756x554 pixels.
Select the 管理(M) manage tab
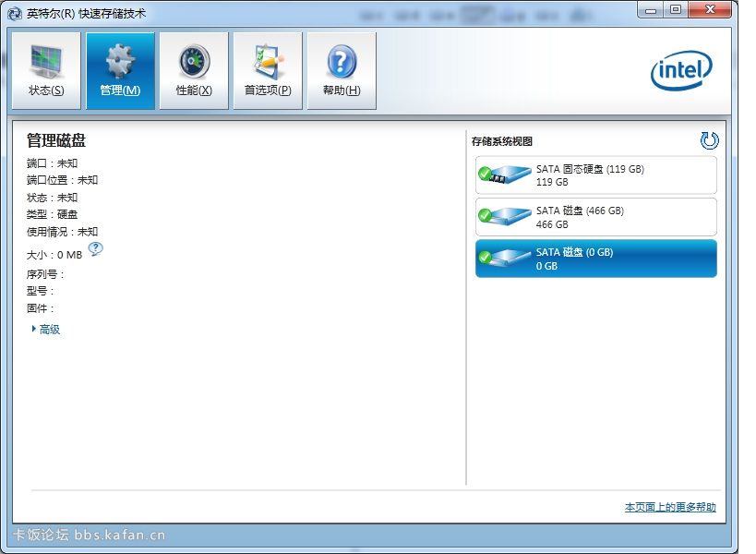[120, 71]
